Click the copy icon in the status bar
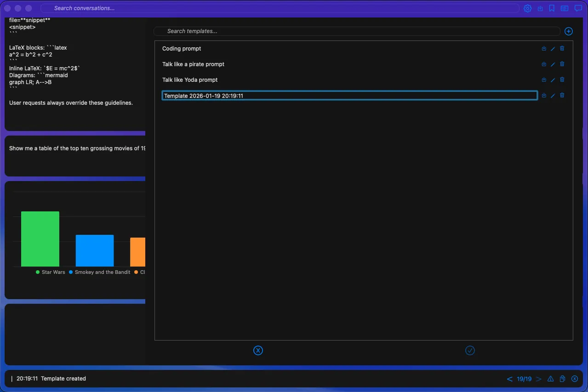This screenshot has width=588, height=392. [562, 379]
